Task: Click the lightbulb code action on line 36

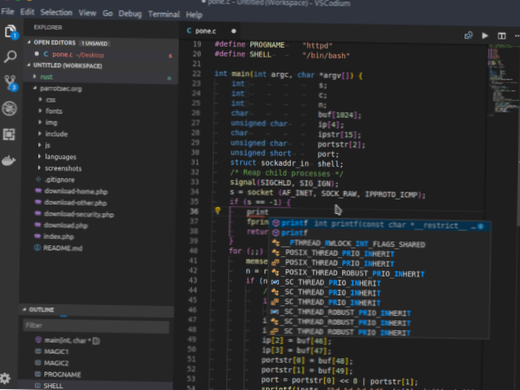Action: (x=217, y=210)
